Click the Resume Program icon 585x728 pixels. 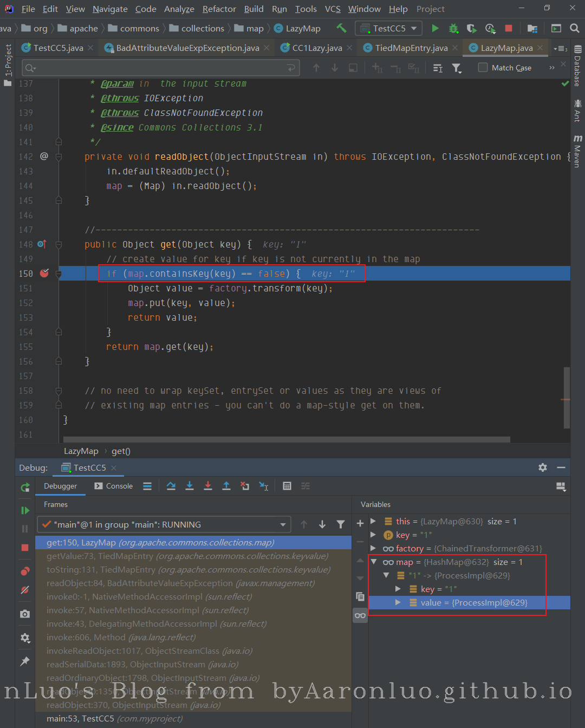[x=25, y=510]
